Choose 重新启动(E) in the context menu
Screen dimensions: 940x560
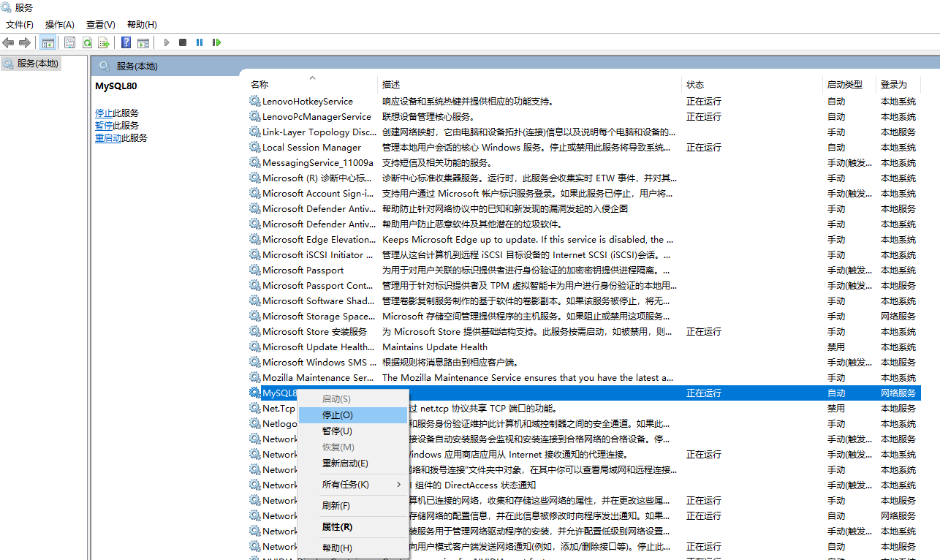(x=352, y=463)
